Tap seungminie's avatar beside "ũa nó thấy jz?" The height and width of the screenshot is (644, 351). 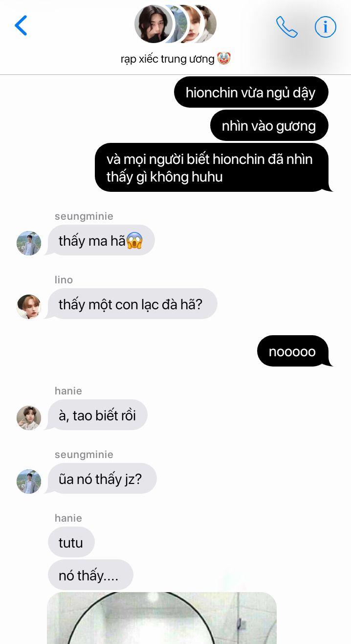tap(29, 482)
